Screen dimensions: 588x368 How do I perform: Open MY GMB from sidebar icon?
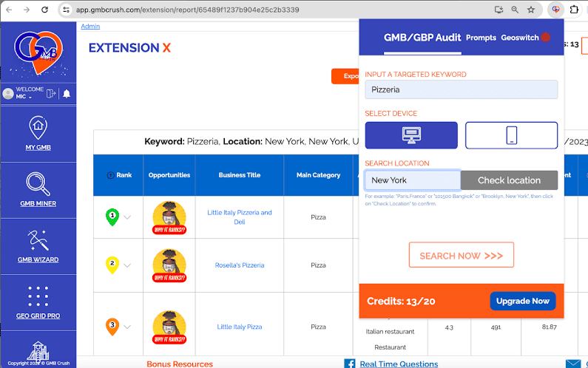(x=38, y=128)
